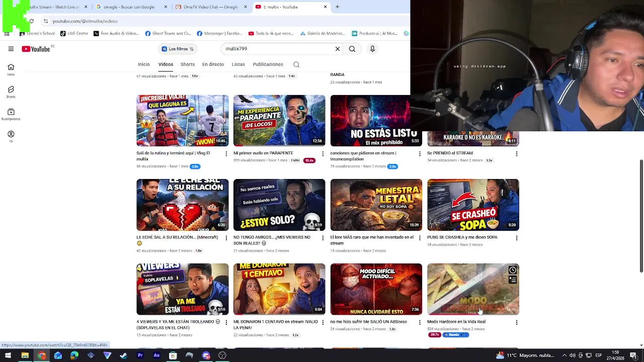
Task: Add Modo Hardcore video to watch later
Action: tap(512, 270)
